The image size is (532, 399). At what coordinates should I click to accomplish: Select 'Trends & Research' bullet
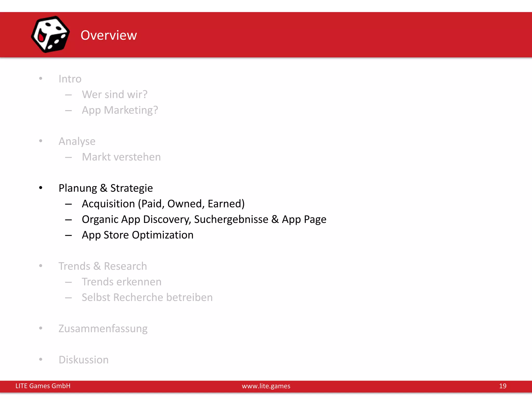[x=103, y=266]
